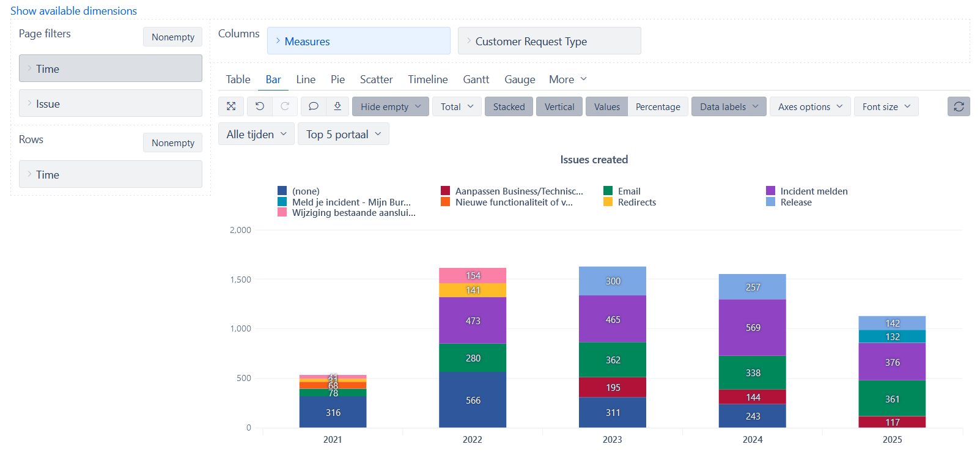Open the Axes options dropdown

pos(810,106)
